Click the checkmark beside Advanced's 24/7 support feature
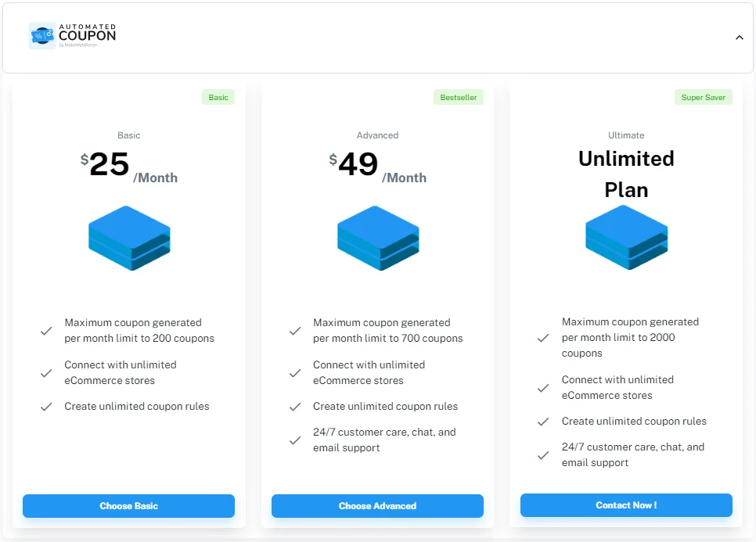756x542 pixels. 295,440
